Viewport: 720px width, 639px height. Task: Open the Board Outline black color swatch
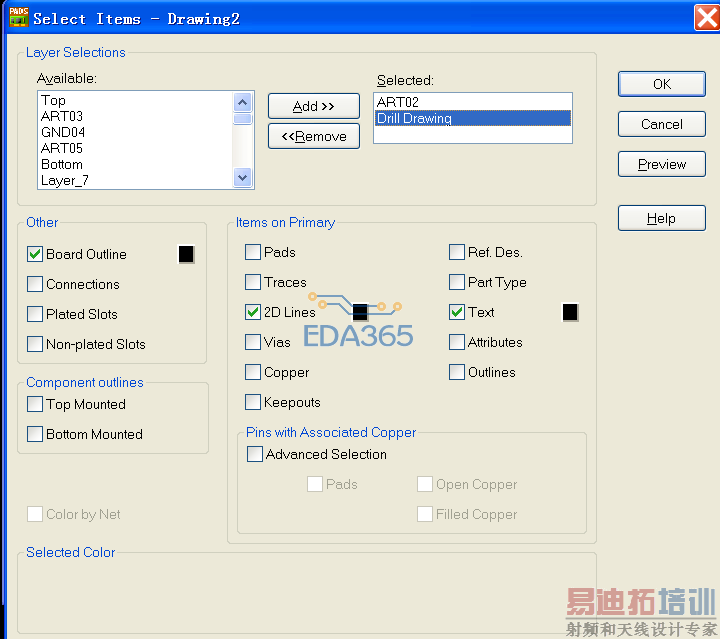click(186, 254)
